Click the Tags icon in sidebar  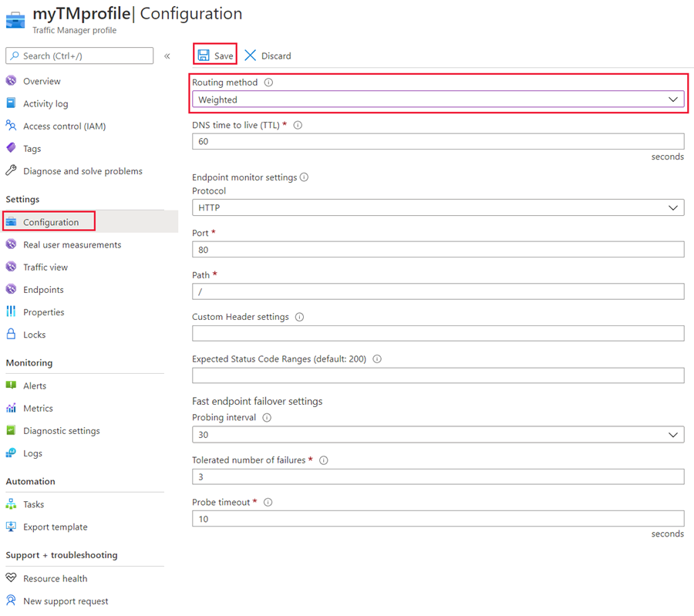click(x=11, y=148)
